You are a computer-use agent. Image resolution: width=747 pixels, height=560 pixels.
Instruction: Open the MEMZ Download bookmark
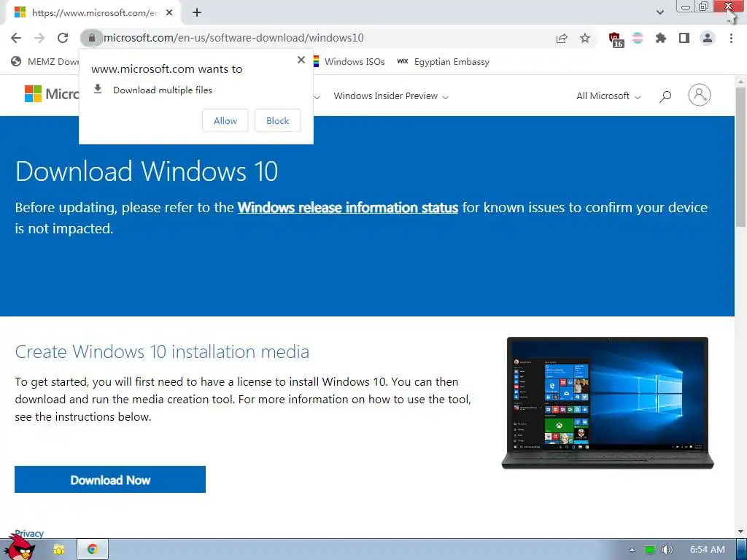coord(45,62)
